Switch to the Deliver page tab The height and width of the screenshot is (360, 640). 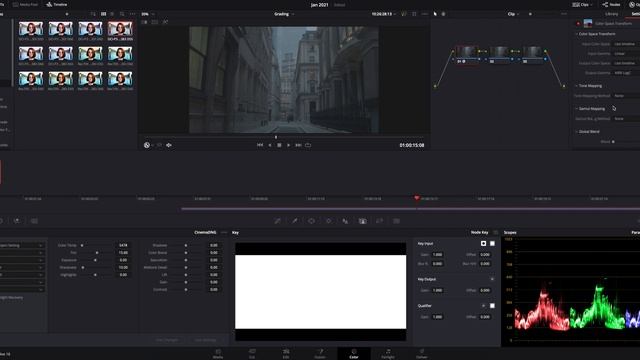422,353
